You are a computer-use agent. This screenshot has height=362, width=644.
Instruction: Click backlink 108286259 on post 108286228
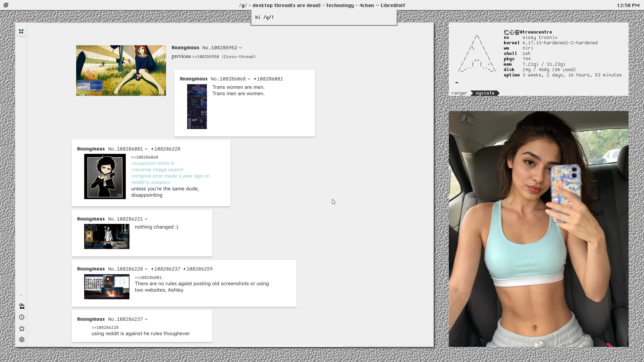(x=199, y=269)
